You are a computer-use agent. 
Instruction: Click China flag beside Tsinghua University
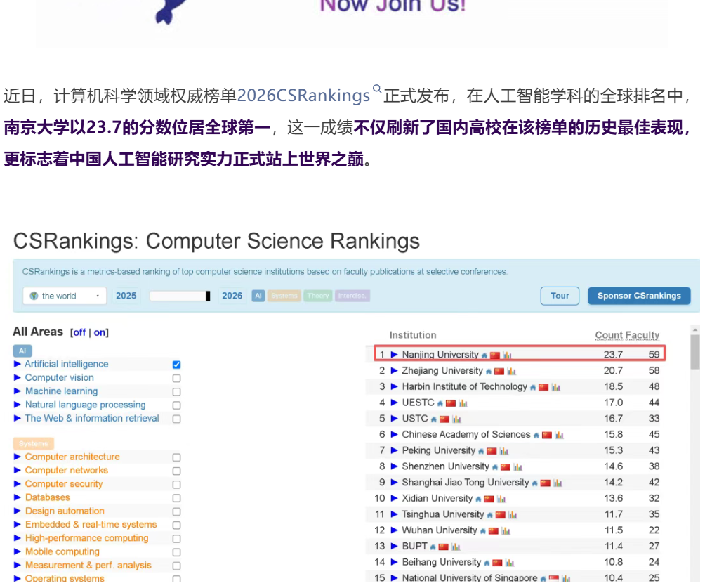pos(501,515)
